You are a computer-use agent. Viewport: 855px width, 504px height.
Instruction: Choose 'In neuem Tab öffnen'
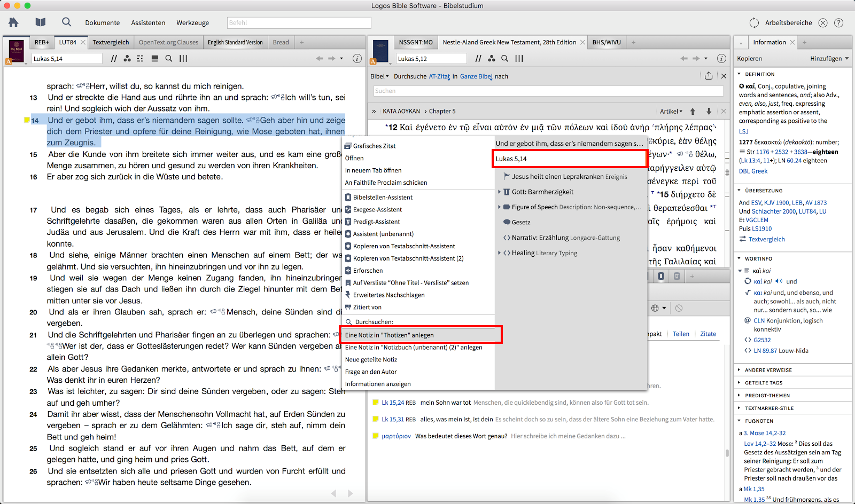point(418,170)
